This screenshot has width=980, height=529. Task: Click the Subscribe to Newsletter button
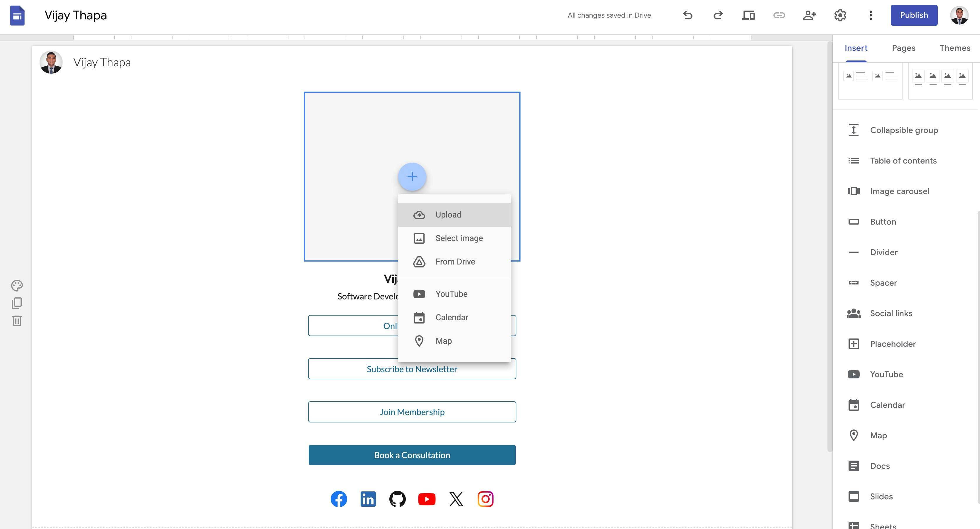(412, 369)
